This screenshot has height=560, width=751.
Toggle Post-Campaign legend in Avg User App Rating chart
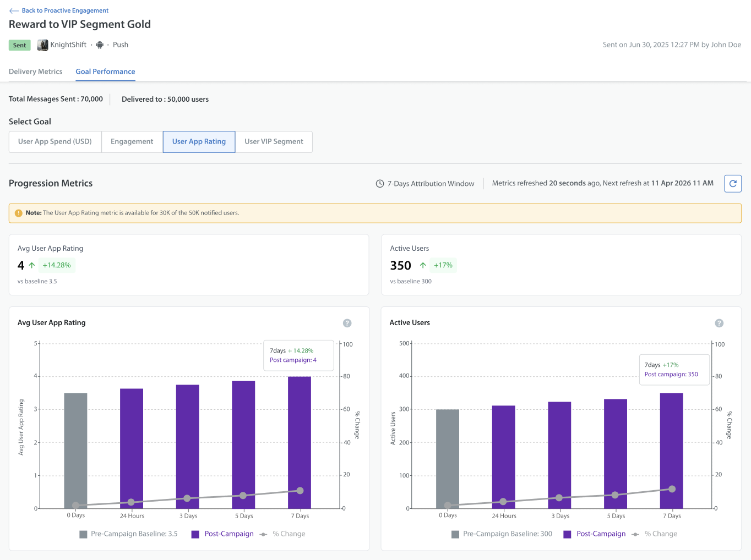coord(222,534)
